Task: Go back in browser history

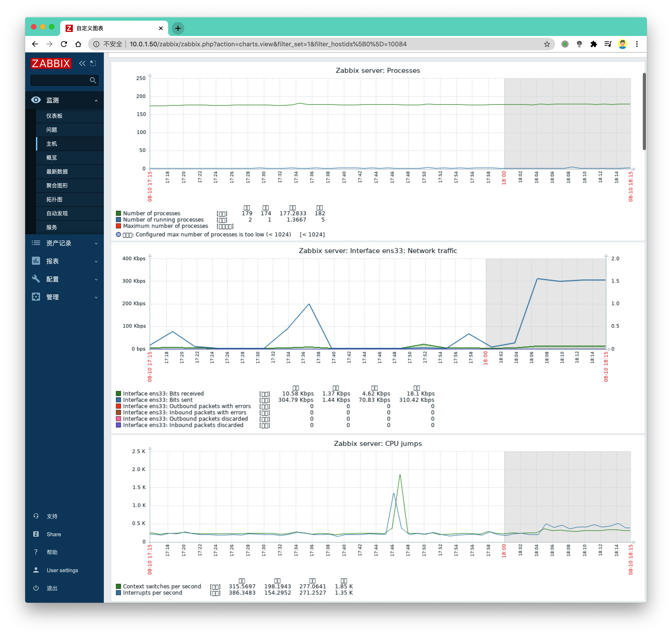Action: click(x=35, y=44)
